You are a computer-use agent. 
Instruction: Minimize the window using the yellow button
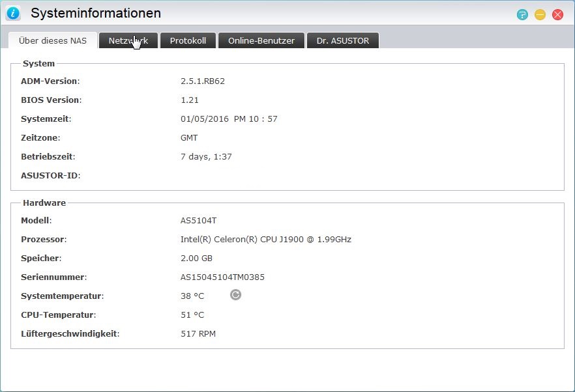540,14
